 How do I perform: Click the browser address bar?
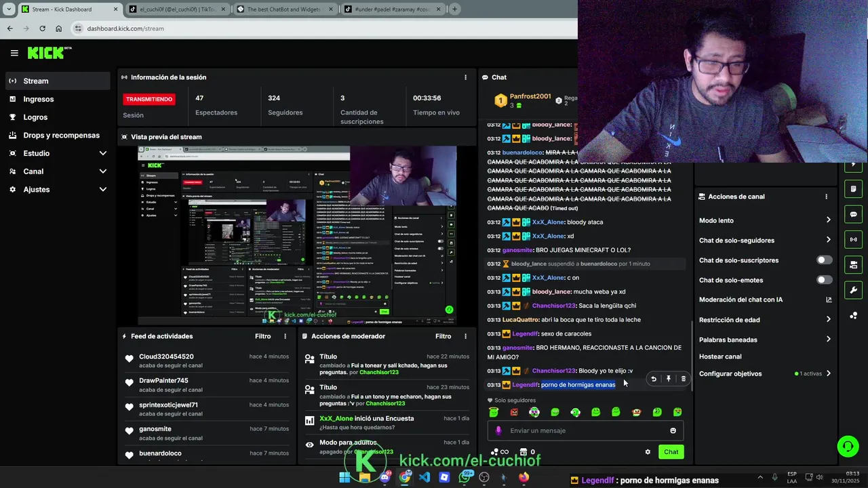[x=324, y=28]
